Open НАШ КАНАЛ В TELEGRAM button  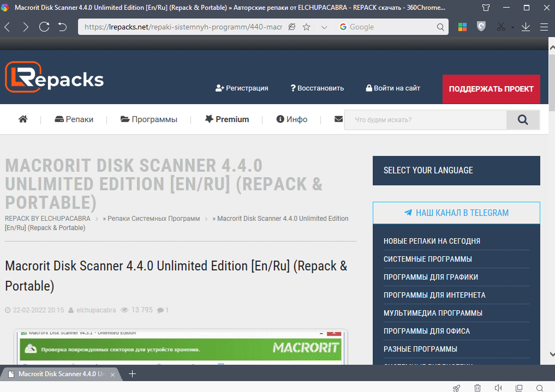[x=456, y=213]
